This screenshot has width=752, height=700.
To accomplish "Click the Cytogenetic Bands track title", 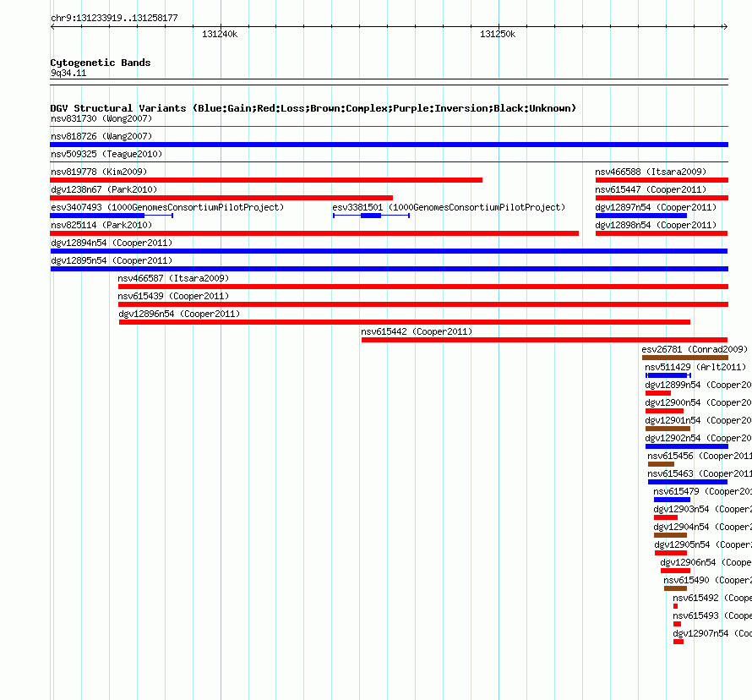I will pyautogui.click(x=101, y=63).
